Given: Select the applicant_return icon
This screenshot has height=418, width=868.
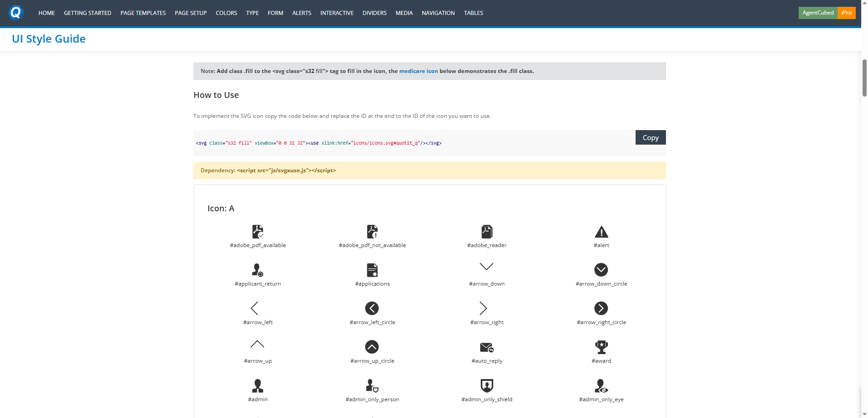Looking at the screenshot, I should (x=258, y=270).
